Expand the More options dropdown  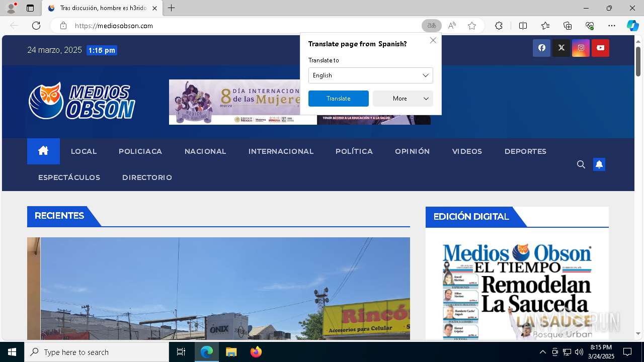tap(403, 99)
